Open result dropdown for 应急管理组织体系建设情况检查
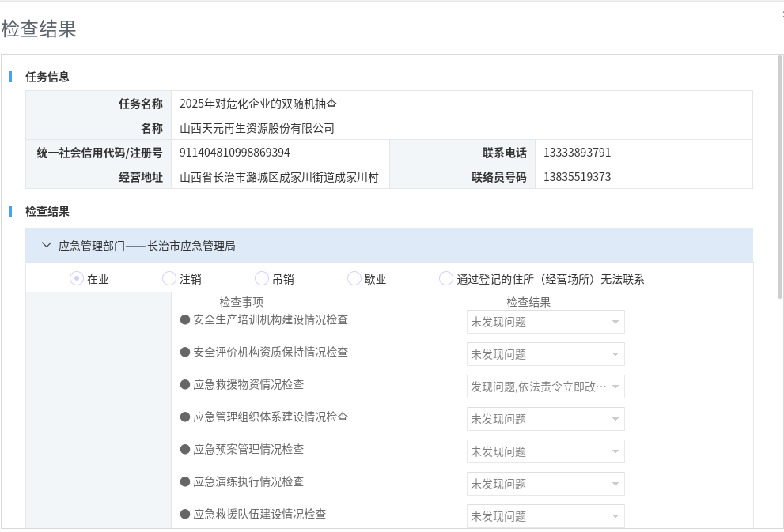The width and height of the screenshot is (784, 532). point(545,419)
